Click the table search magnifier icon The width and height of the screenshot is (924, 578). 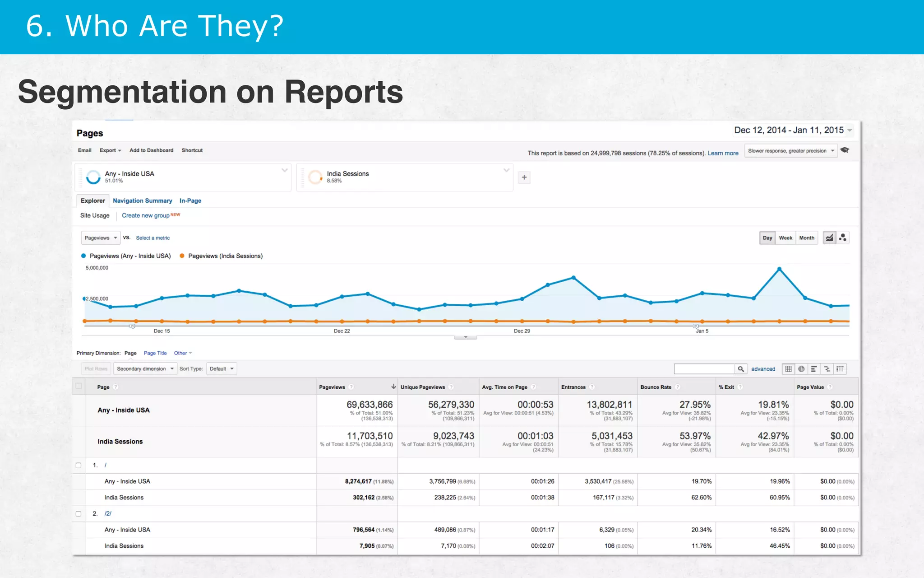click(741, 369)
